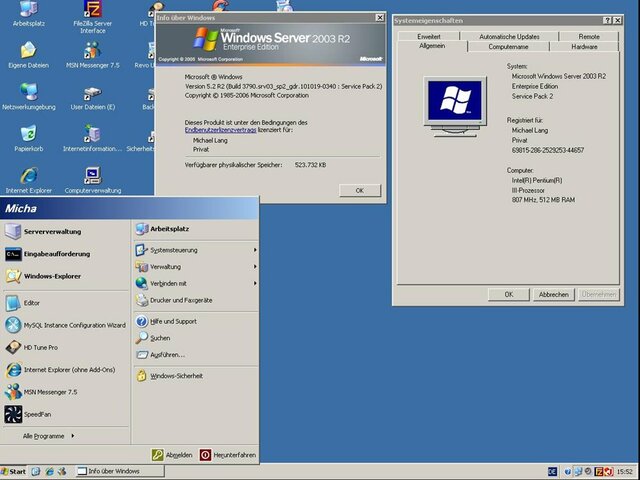Start the MySQL Instance Configuration Wizard
Viewport: 640px width, 480px height.
[x=64, y=325]
